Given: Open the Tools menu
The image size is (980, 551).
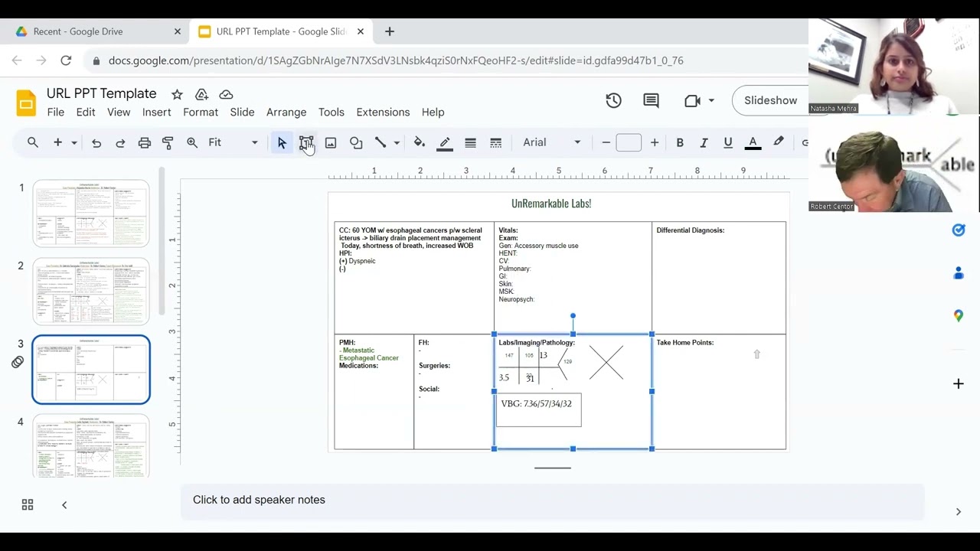Looking at the screenshot, I should click(332, 112).
